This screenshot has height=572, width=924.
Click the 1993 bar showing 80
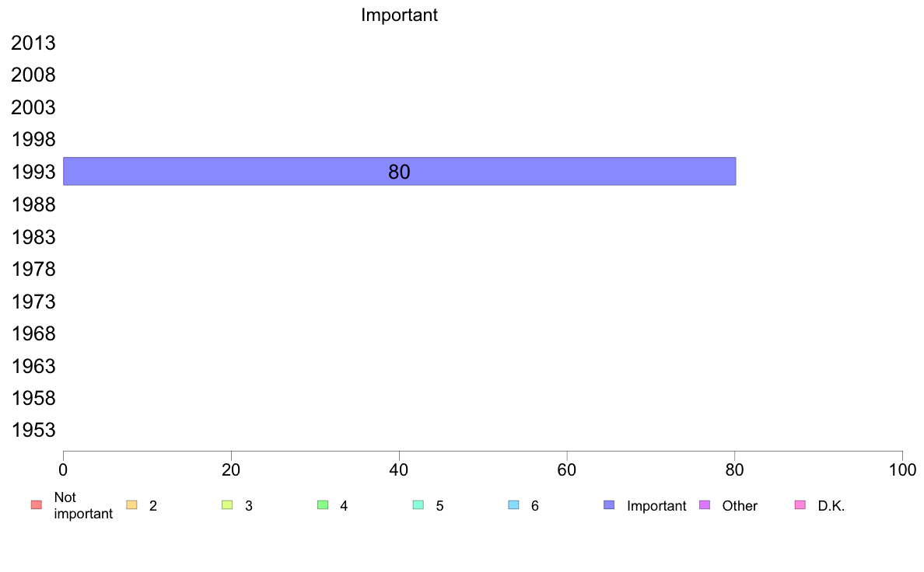[x=400, y=172]
